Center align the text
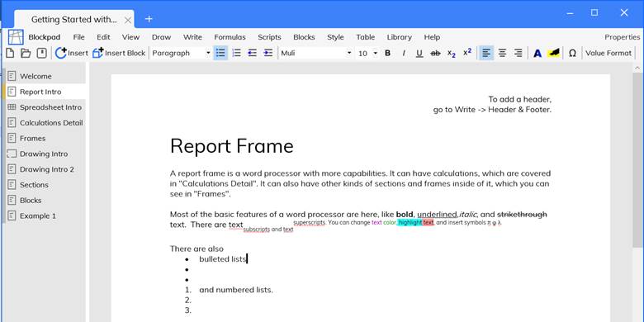The width and height of the screenshot is (644, 322). point(502,53)
